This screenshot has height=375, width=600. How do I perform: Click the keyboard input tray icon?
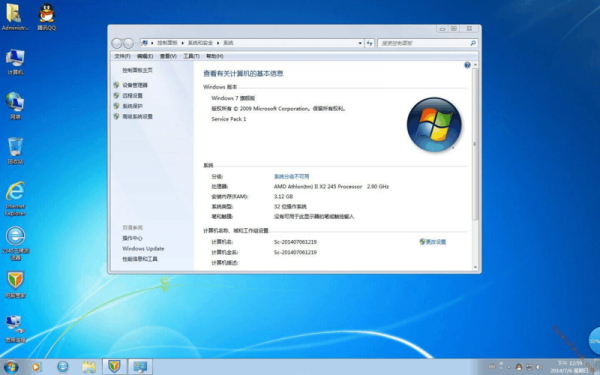tap(492, 367)
